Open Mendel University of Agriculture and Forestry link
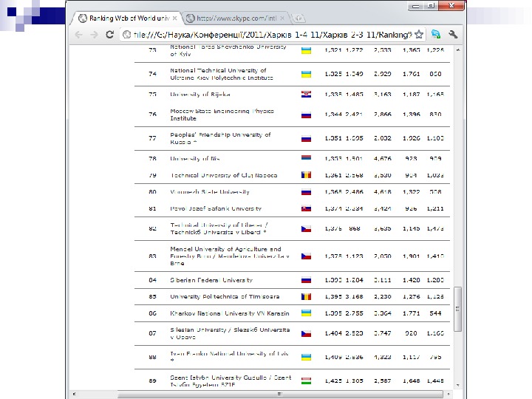Image resolution: width=532 pixels, height=399 pixels. pos(230,256)
